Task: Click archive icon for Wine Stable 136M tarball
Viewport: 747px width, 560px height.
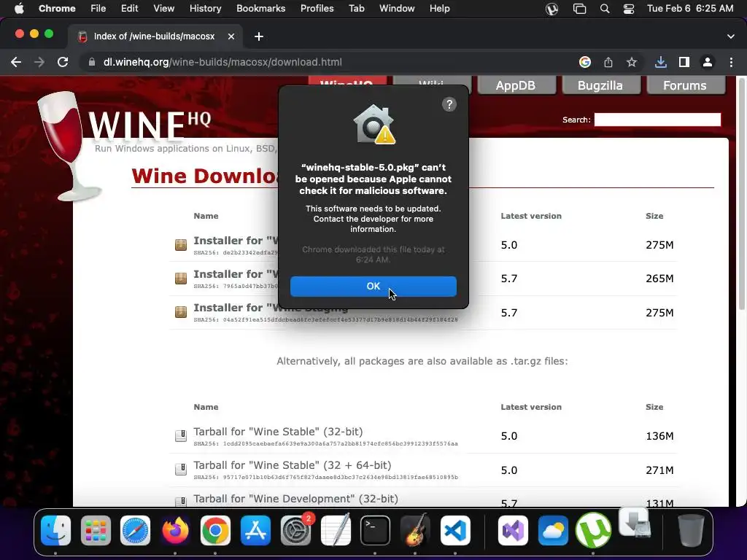Action: pos(181,436)
